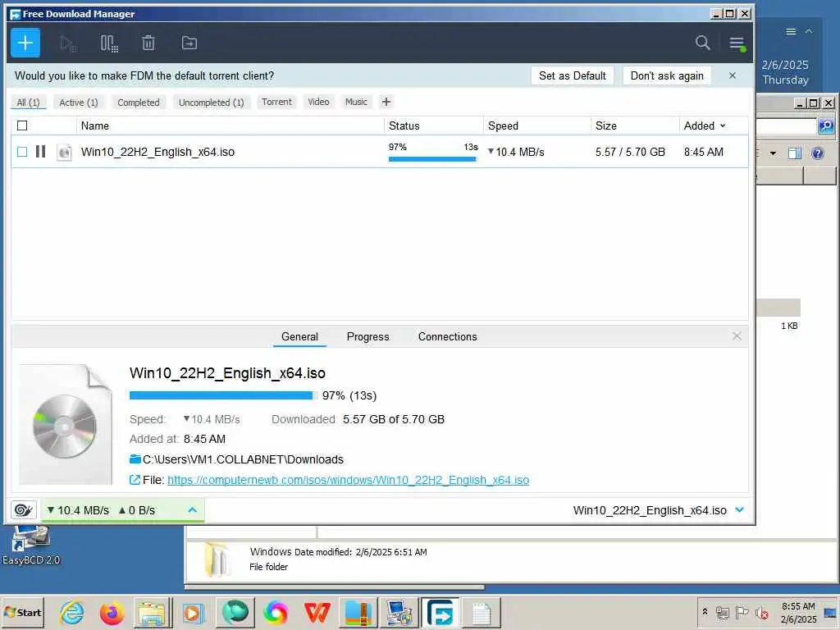This screenshot has height=630, width=840.
Task: Pause downloads using the toolbar pause icon
Action: [109, 43]
